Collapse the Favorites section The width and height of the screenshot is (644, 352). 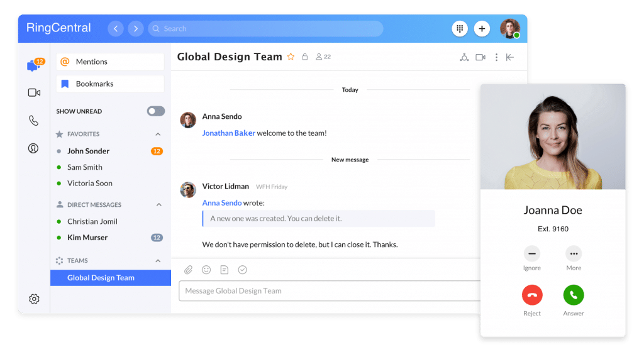pyautogui.click(x=158, y=134)
